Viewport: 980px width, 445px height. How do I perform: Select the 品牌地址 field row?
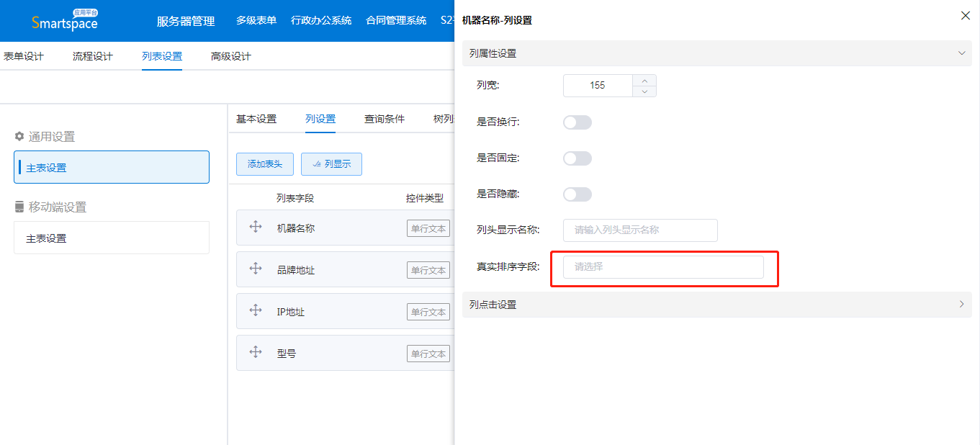346,269
